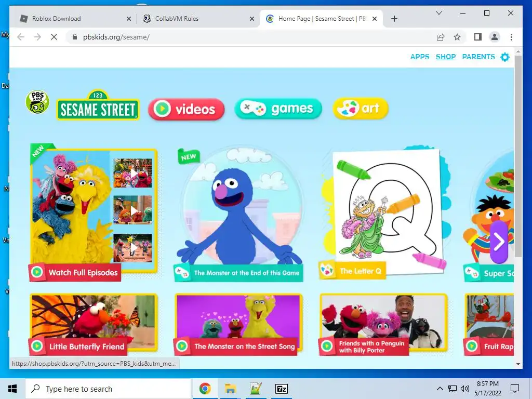The height and width of the screenshot is (399, 532).
Task: Play the Fruit Rap video
Action: coord(488,324)
